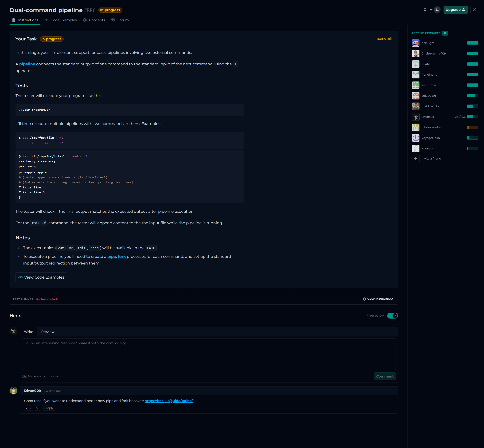The width and height of the screenshot is (484, 448).
Task: Click the HARD difficulty bars icon
Action: pos(389,39)
